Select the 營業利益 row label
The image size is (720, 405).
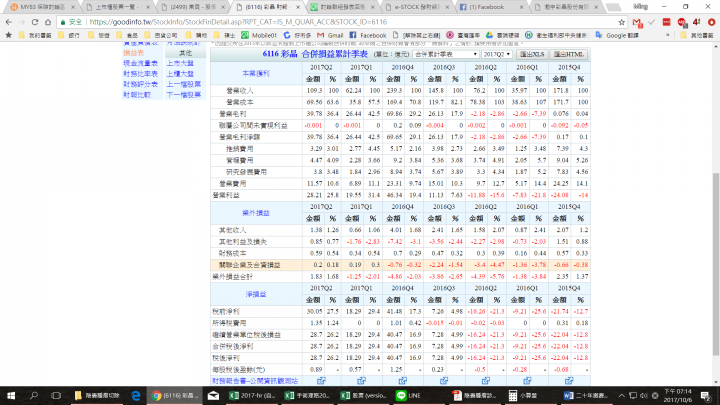226,195
